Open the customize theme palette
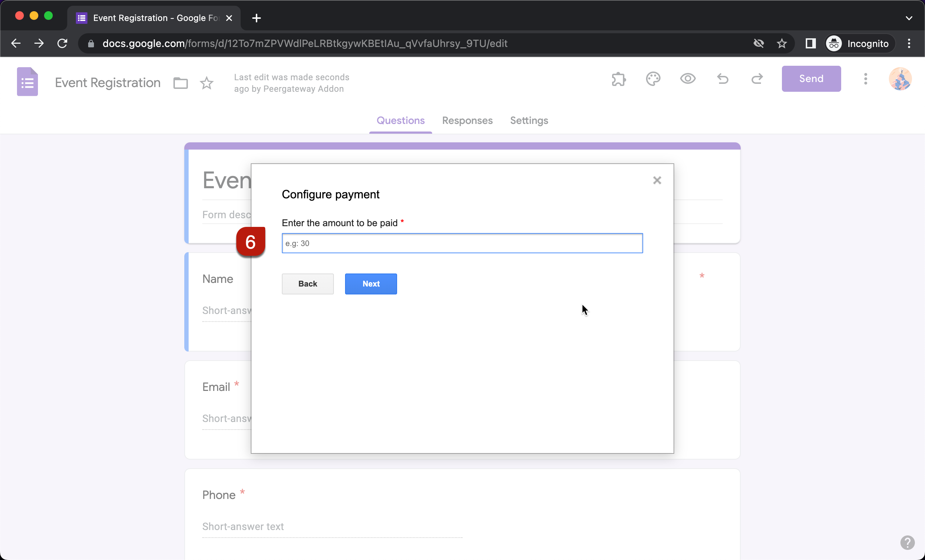Screen dimensions: 925x560 coord(653,79)
